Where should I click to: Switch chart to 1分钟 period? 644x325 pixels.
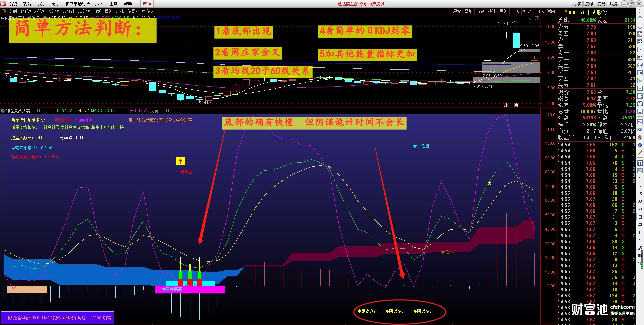(x=26, y=11)
